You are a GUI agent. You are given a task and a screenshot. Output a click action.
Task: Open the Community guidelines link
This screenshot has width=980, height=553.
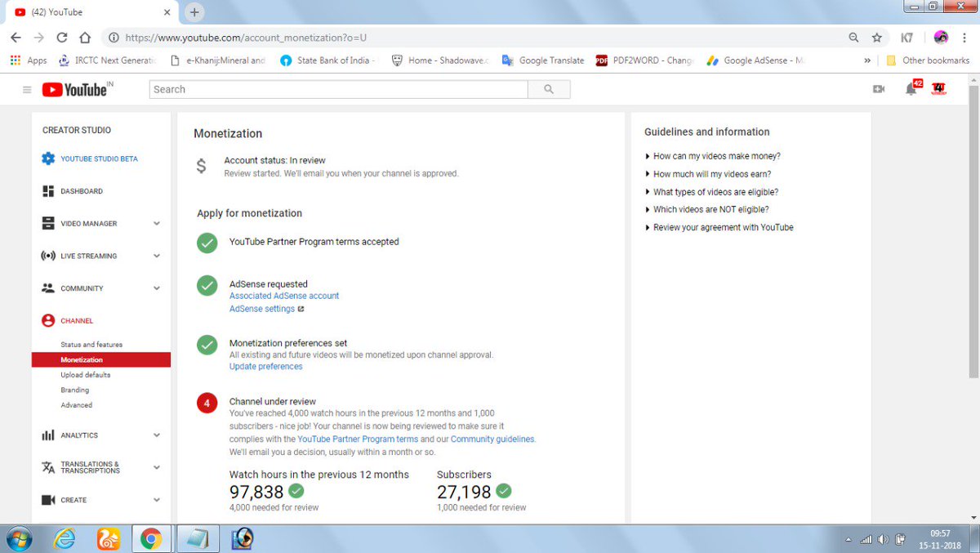(492, 439)
